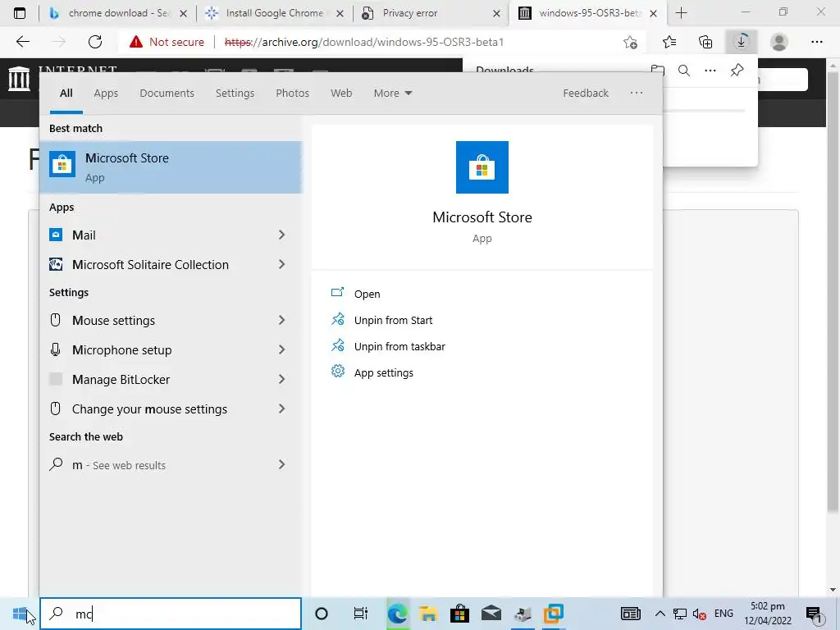The height and width of the screenshot is (630, 840).
Task: Switch to Web search filter
Action: coord(340,94)
